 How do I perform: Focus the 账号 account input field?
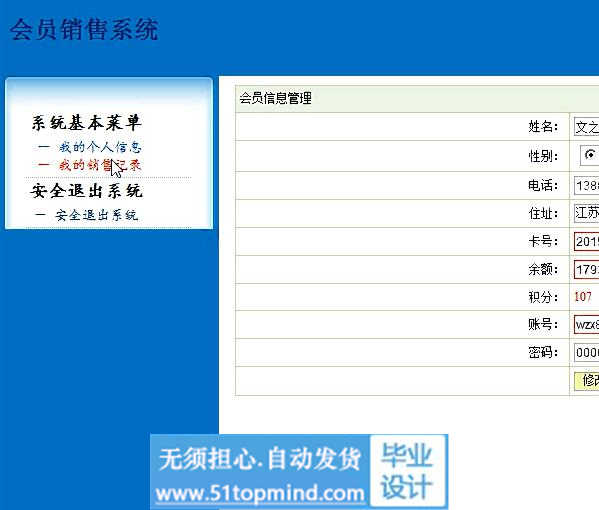tap(586, 324)
